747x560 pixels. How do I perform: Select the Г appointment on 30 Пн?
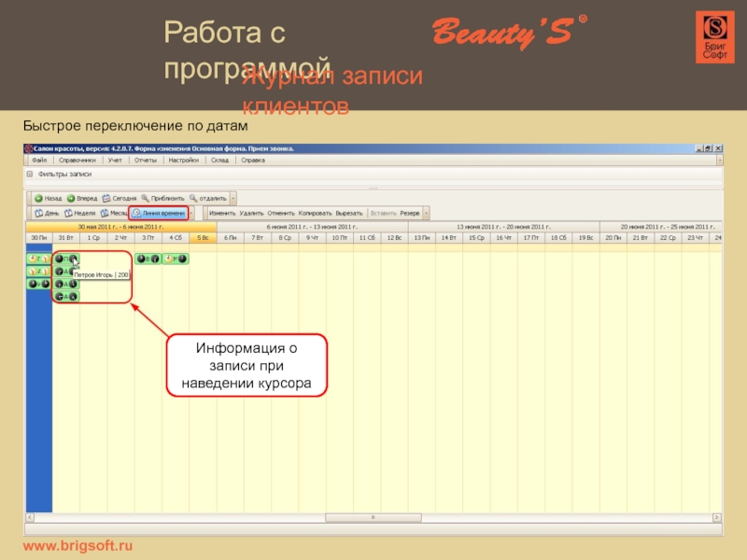click(38, 259)
